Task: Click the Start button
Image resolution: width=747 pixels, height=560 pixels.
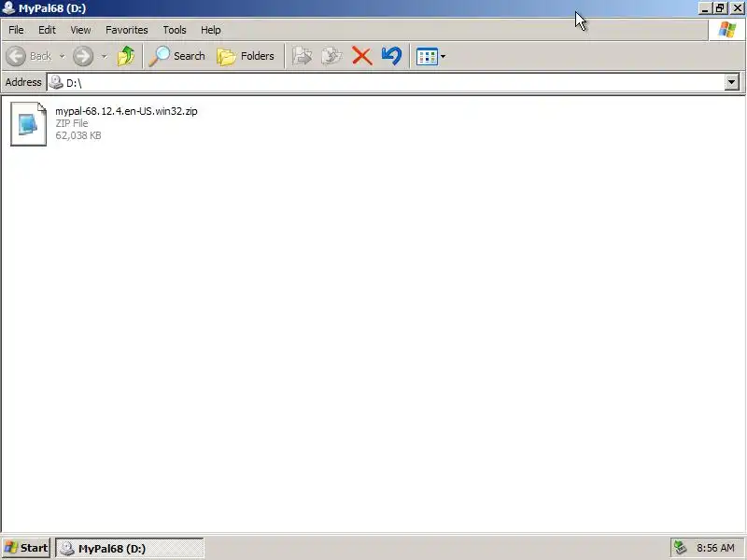Action: point(26,548)
